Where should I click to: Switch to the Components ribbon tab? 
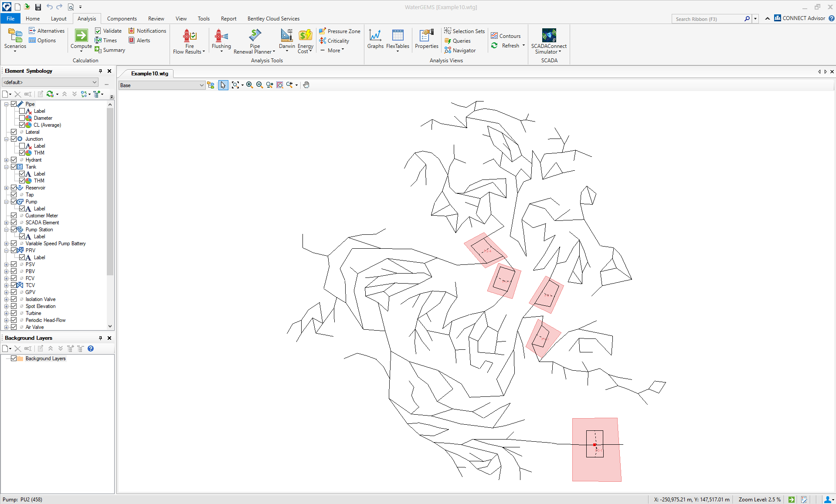click(122, 18)
